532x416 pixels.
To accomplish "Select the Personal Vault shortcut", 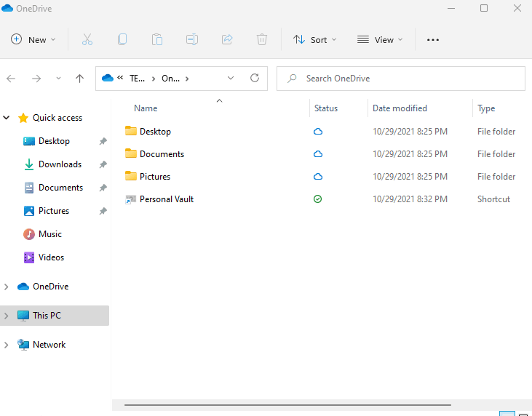I will 166,199.
